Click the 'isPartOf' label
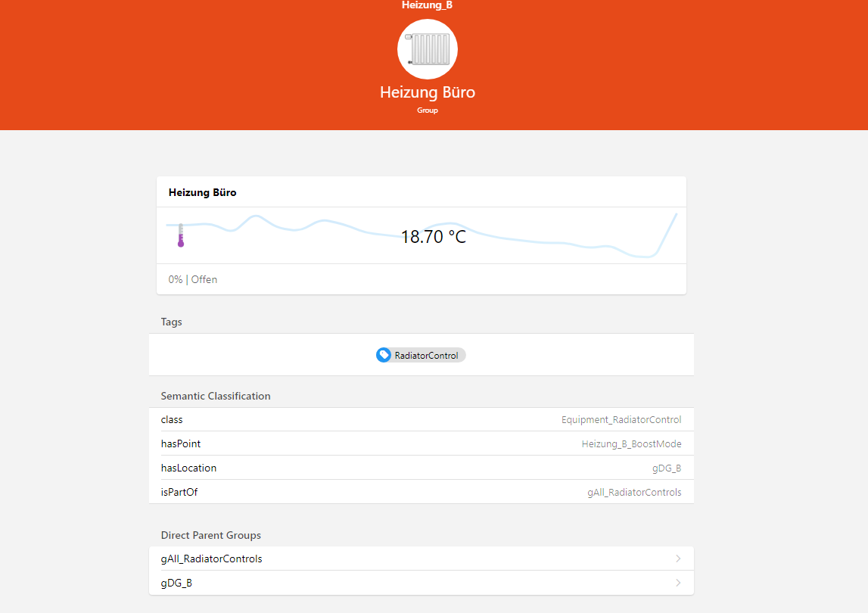Viewport: 868px width, 613px height. click(179, 492)
